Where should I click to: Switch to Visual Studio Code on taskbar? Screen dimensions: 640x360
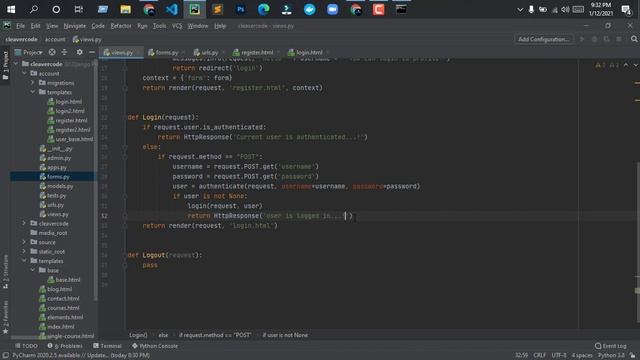pos(172,9)
